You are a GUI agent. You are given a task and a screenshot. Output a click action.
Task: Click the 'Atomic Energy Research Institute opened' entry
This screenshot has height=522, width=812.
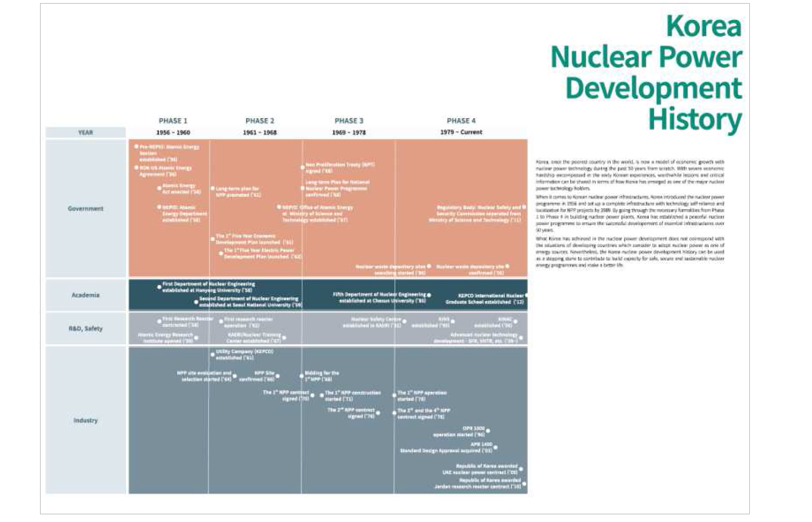tap(167, 338)
